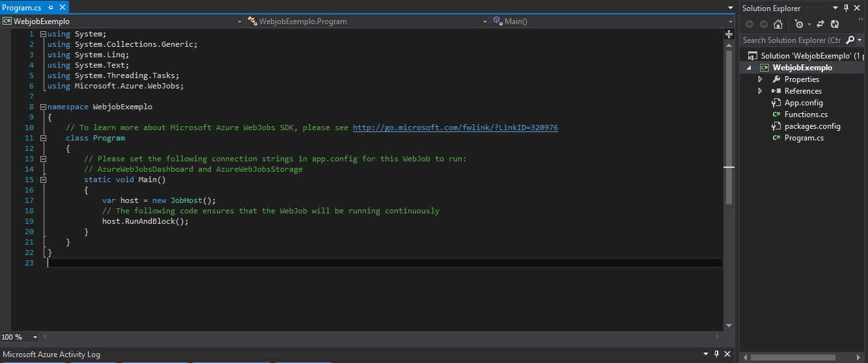Click the App.config file icon
This screenshot has height=363, width=868.
[776, 103]
